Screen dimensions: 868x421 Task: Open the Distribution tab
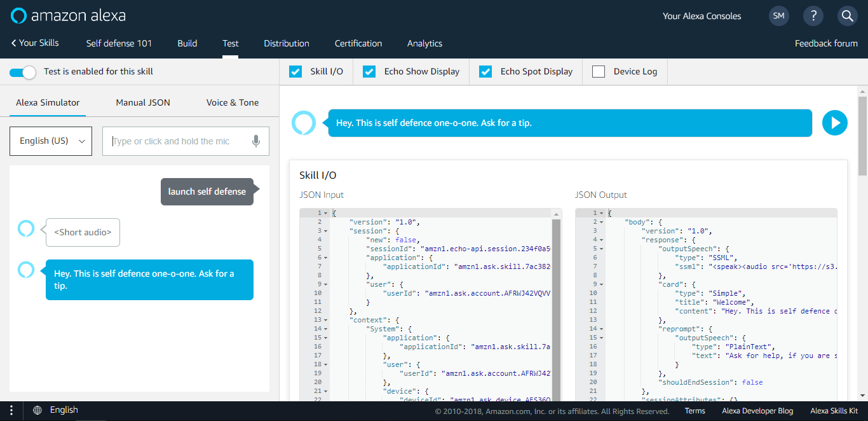tap(287, 43)
